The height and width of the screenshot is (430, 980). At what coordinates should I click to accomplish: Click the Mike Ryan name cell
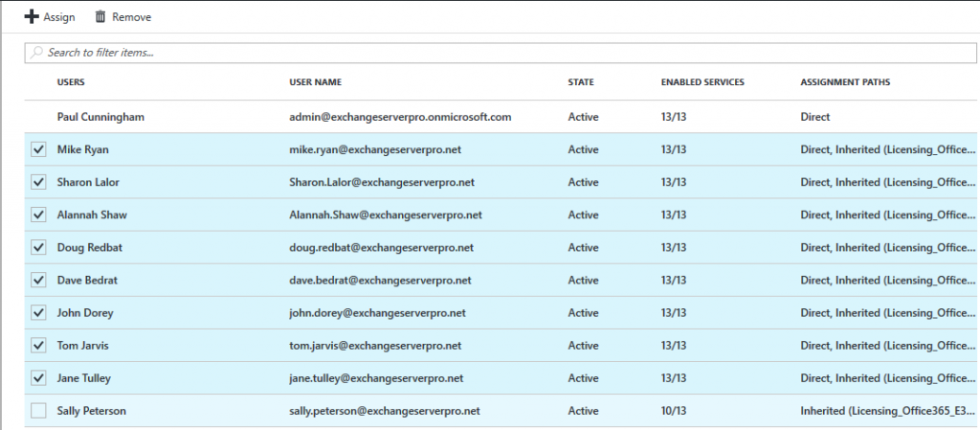(82, 149)
